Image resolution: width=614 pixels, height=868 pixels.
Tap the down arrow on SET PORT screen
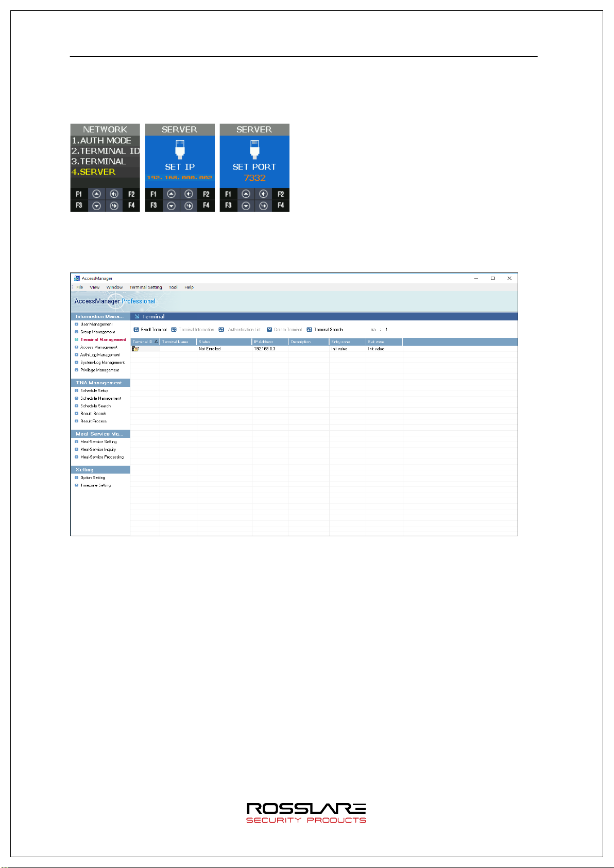click(x=246, y=206)
